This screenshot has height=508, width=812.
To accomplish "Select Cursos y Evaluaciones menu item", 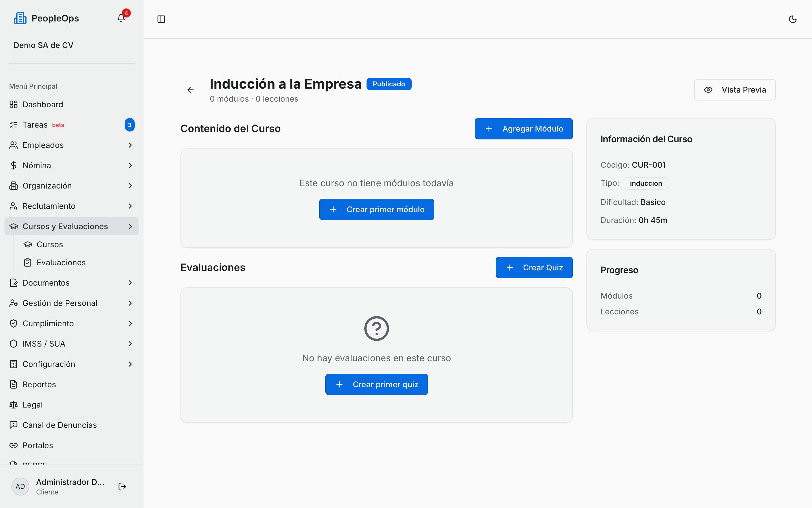I will click(x=72, y=226).
